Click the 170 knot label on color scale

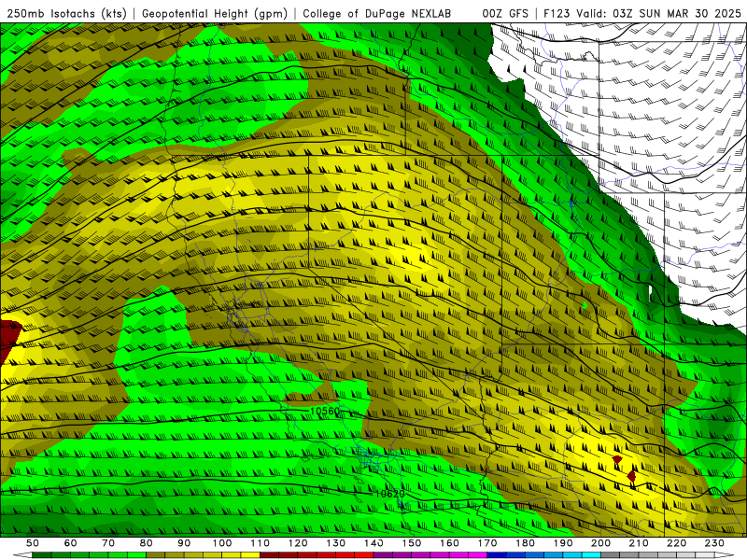click(487, 543)
